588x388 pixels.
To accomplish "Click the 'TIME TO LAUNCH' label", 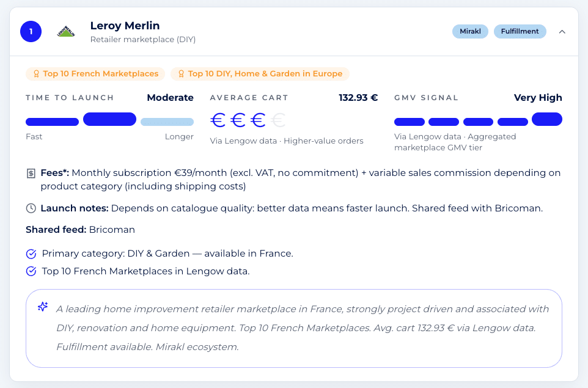I will coord(70,98).
